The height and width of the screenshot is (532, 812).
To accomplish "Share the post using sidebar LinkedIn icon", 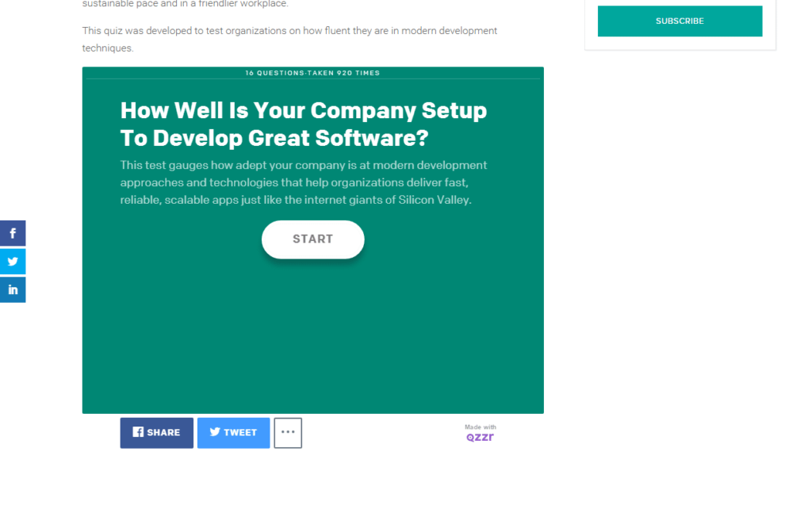I will (x=13, y=289).
